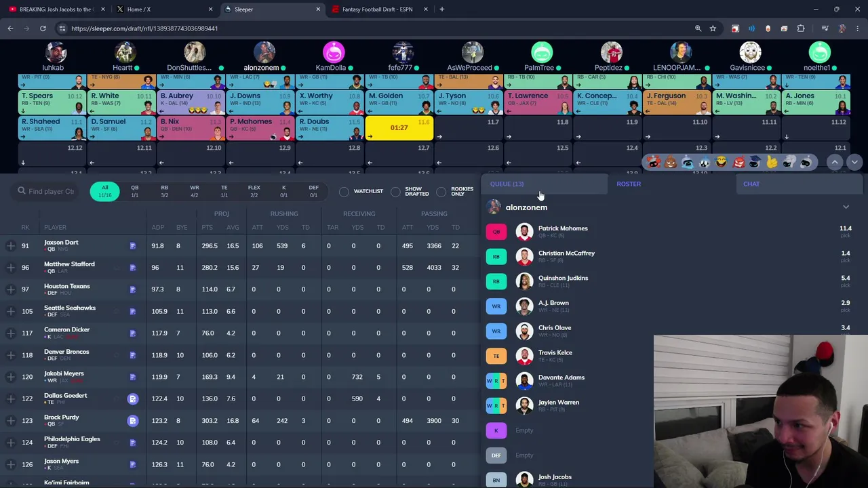The image size is (868, 488).
Task: Sort players by projected PTS column
Action: point(208,228)
